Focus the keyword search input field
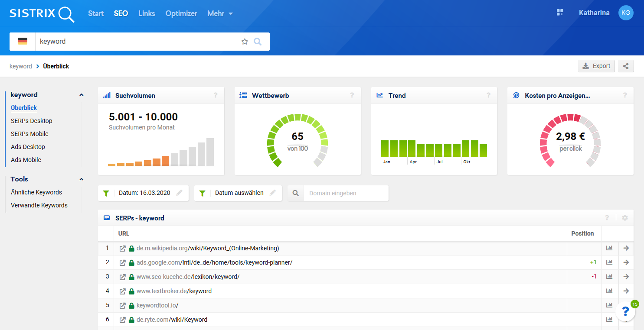The width and height of the screenshot is (644, 330). pyautogui.click(x=137, y=42)
